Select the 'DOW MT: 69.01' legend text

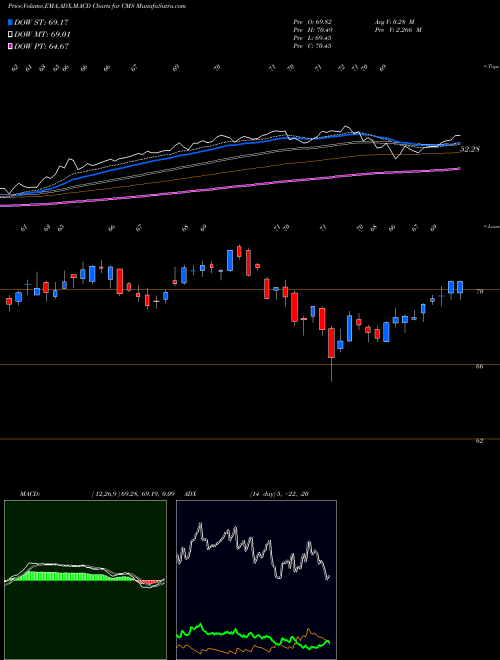pos(42,35)
